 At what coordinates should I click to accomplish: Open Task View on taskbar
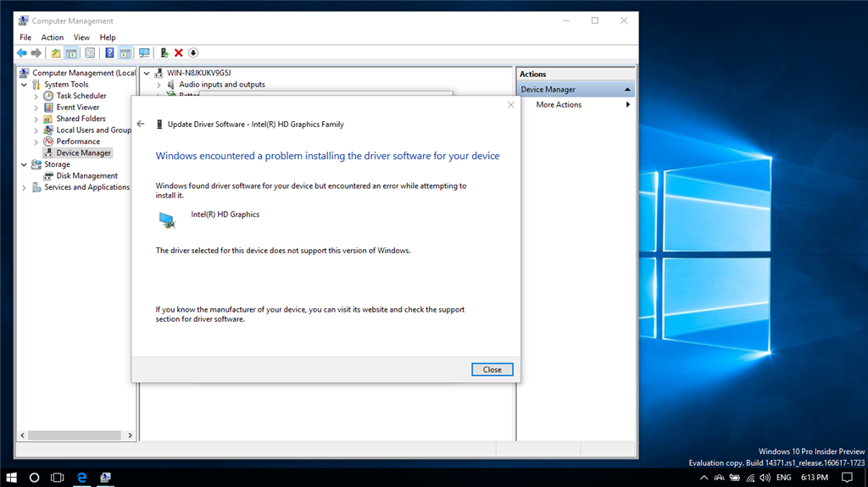pyautogui.click(x=57, y=477)
